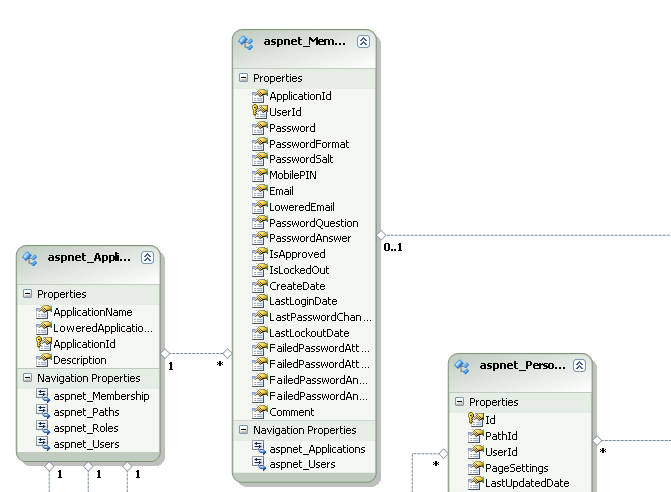Click property icon next to ApplicationName

click(44, 311)
